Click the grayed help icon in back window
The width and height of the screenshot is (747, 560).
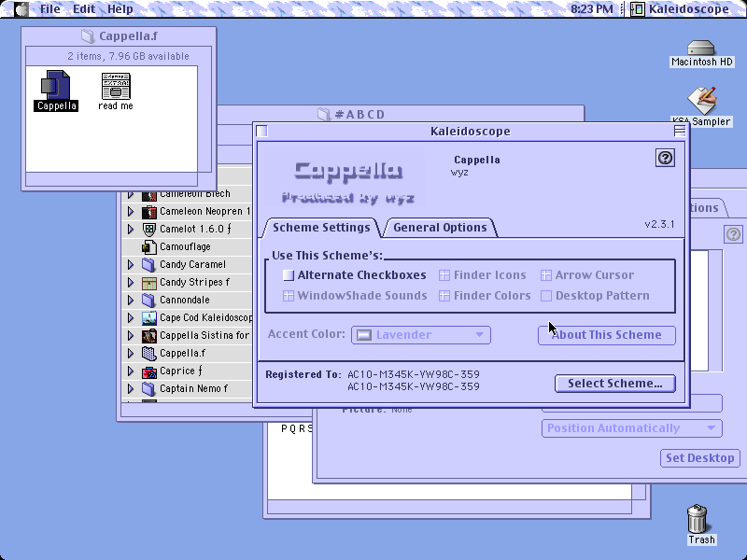point(733,234)
